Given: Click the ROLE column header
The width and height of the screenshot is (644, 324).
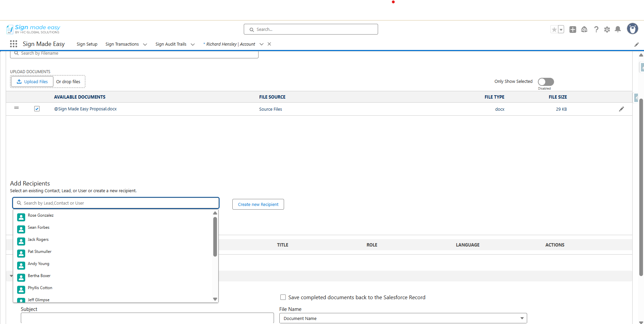Looking at the screenshot, I should click(x=372, y=245).
